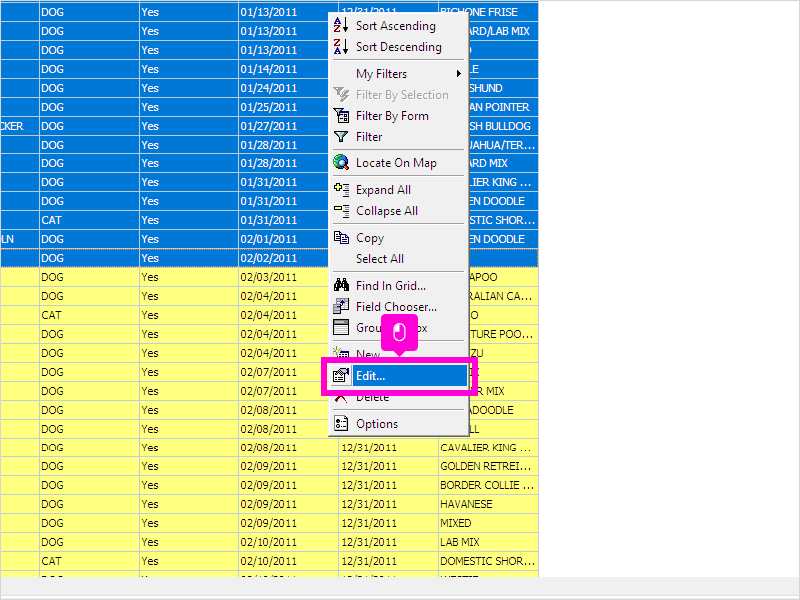Click the LAB MIX breed cell
The width and height of the screenshot is (800, 600).
tap(488, 542)
